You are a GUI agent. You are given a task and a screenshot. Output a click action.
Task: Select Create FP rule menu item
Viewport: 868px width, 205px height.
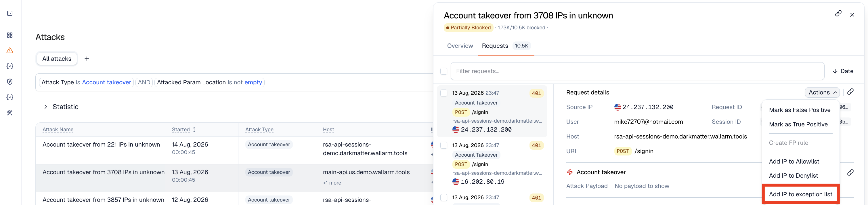tap(788, 143)
